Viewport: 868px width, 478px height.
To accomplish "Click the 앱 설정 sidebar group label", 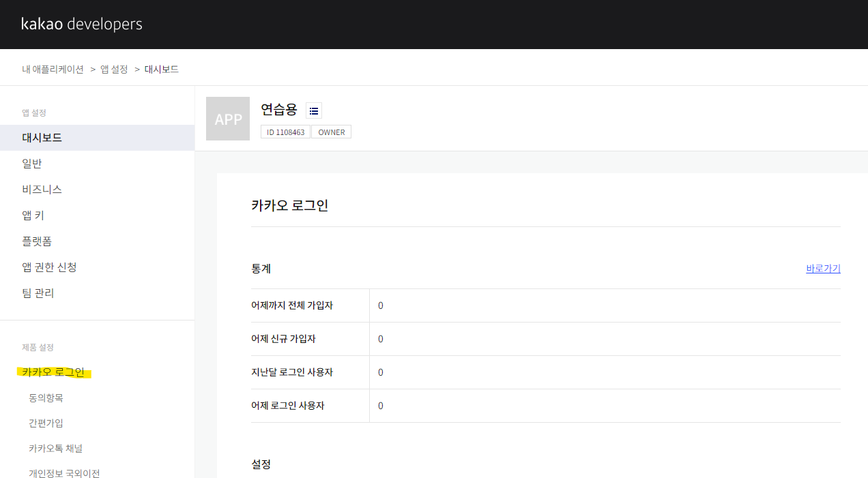I will point(34,113).
